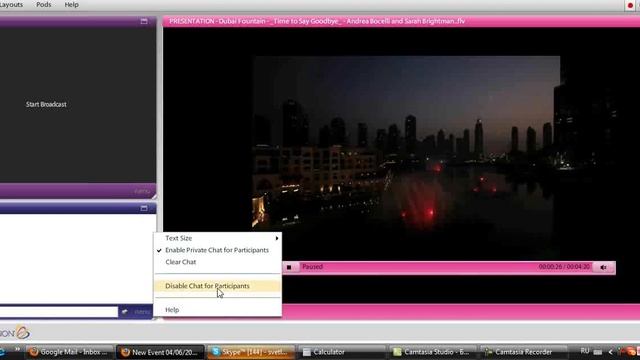640x360 pixels.
Task: Toggle Enable Private Chat for Participants
Action: pos(218,250)
